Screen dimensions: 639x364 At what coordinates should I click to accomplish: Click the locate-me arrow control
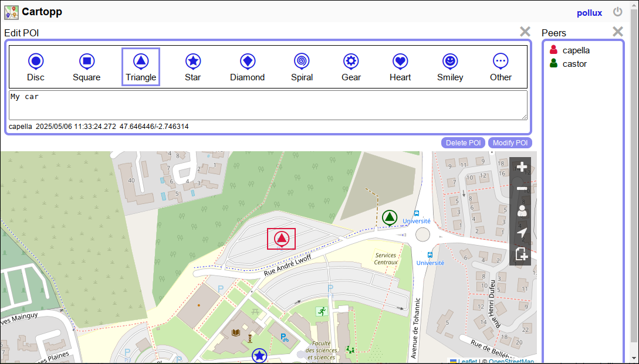pyautogui.click(x=521, y=233)
